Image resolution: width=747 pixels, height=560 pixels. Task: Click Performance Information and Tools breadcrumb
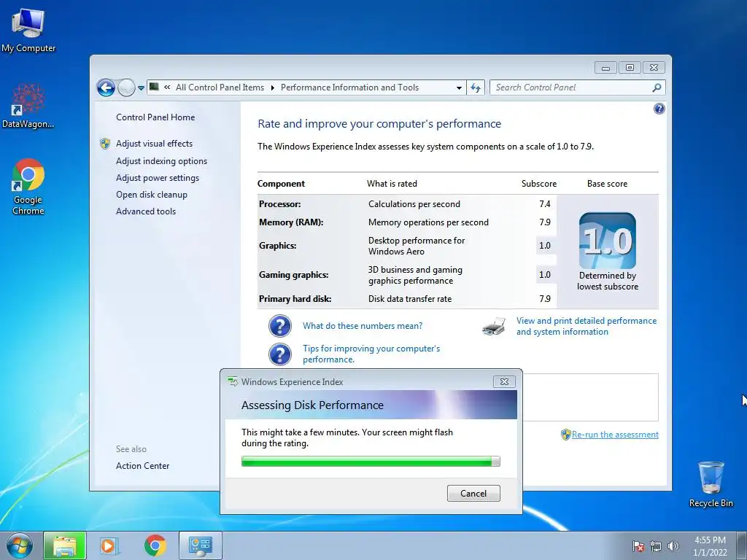point(349,87)
